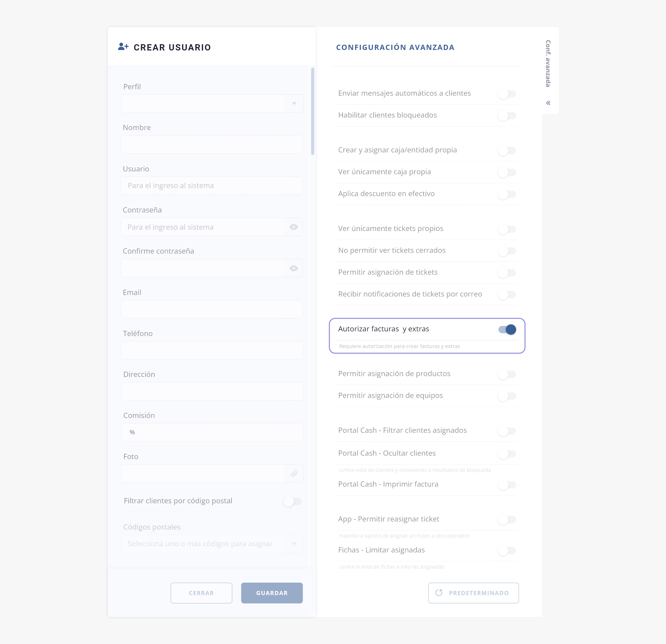This screenshot has height=644, width=666.
Task: Toggle Filtrar clientes por código postal
Action: (x=293, y=501)
